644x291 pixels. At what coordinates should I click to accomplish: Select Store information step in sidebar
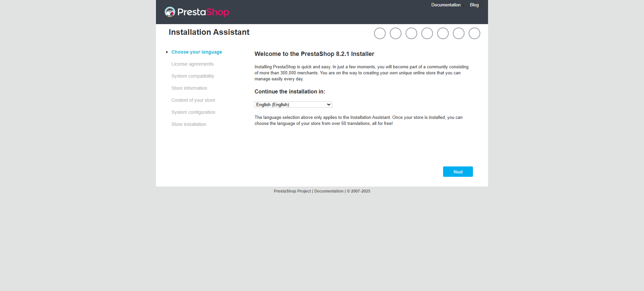pyautogui.click(x=189, y=88)
